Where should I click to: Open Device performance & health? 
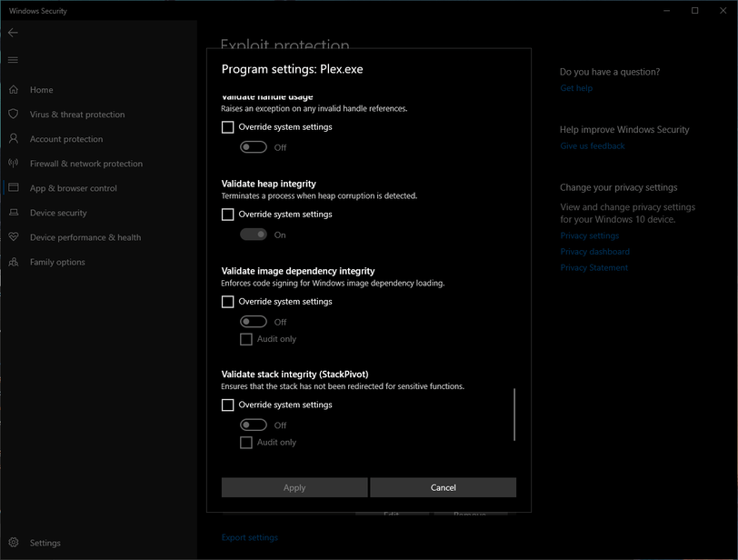[x=85, y=237]
